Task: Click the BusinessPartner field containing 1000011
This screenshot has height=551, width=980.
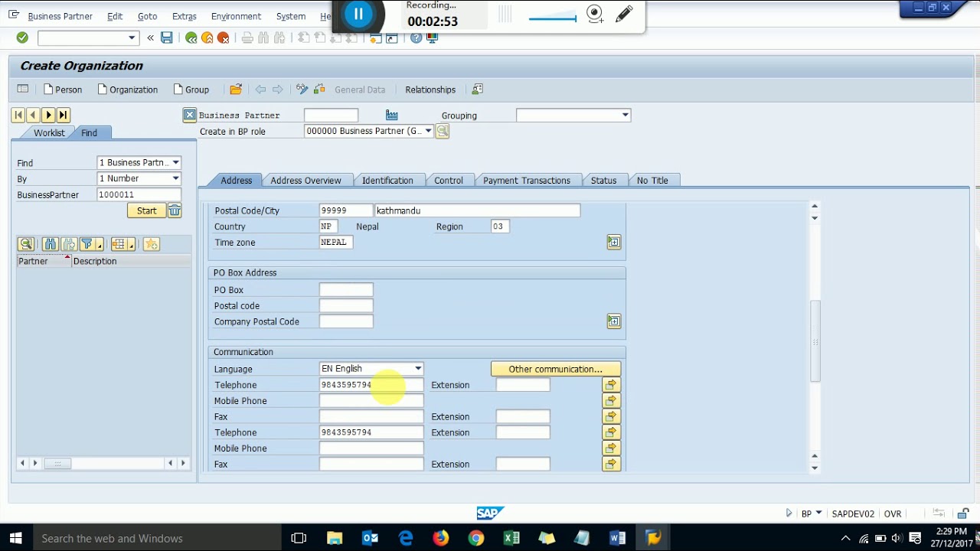Action: tap(139, 194)
